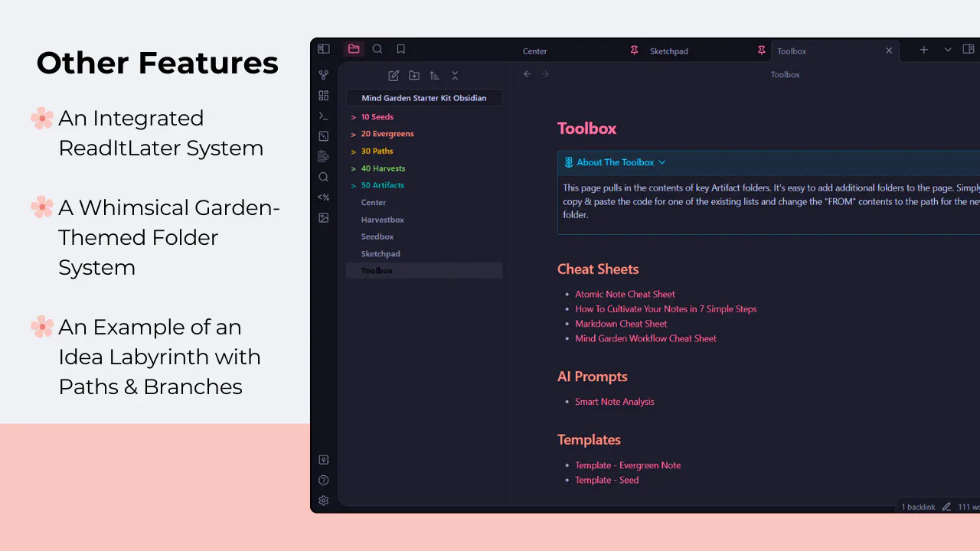
Task: Click the vault title Mind Garden Starter Kit Obsidian
Action: tap(424, 98)
